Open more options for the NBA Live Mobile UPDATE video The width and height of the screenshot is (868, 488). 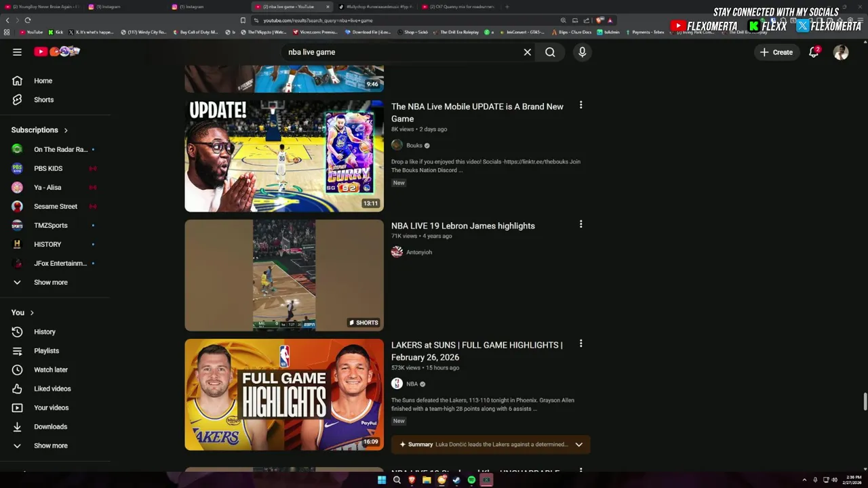coord(580,105)
